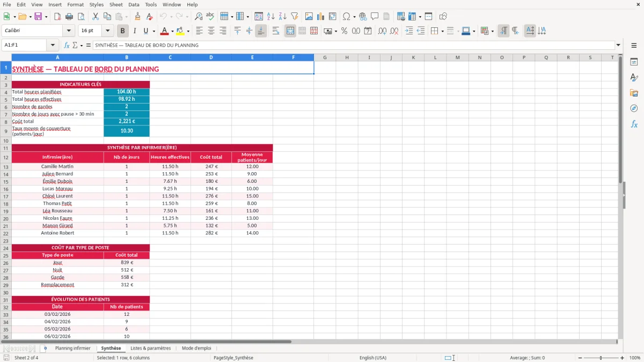This screenshot has width=644, height=362.
Task: Sort descending Z to A
Action: tap(282, 17)
